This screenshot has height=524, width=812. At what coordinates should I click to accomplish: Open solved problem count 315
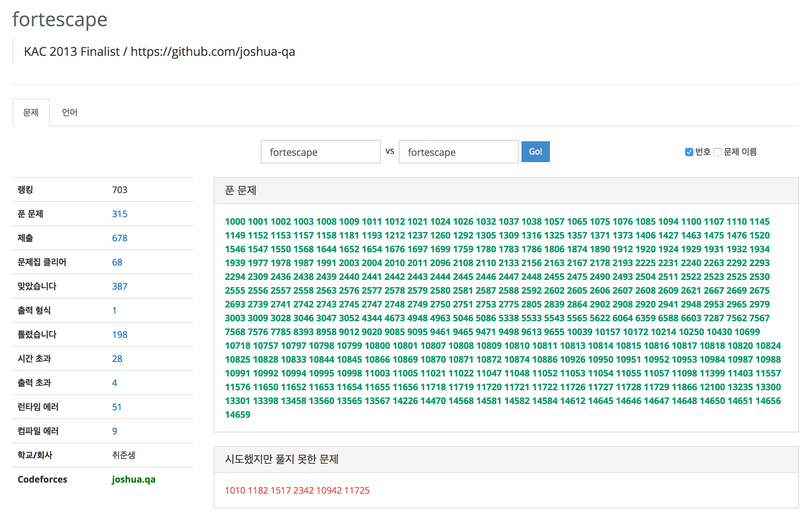[119, 214]
